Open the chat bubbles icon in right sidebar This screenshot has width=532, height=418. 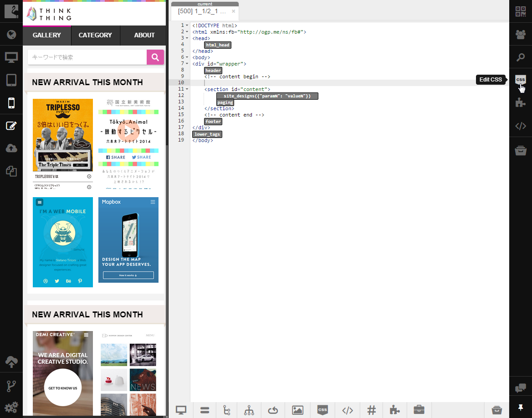[521, 388]
